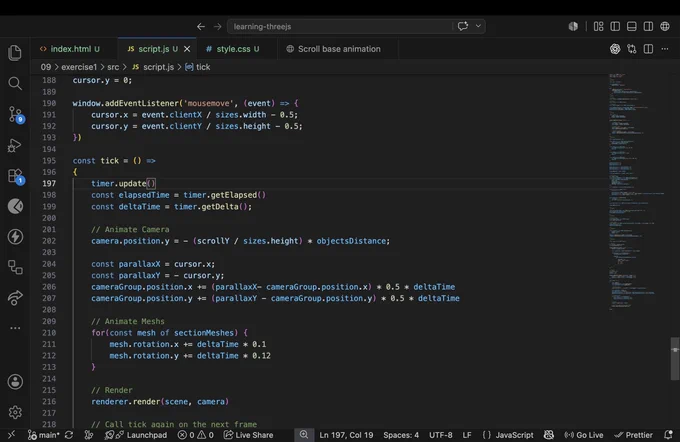Click breadcrumb file script.js
Screen dimensions: 680x442
(153, 67)
